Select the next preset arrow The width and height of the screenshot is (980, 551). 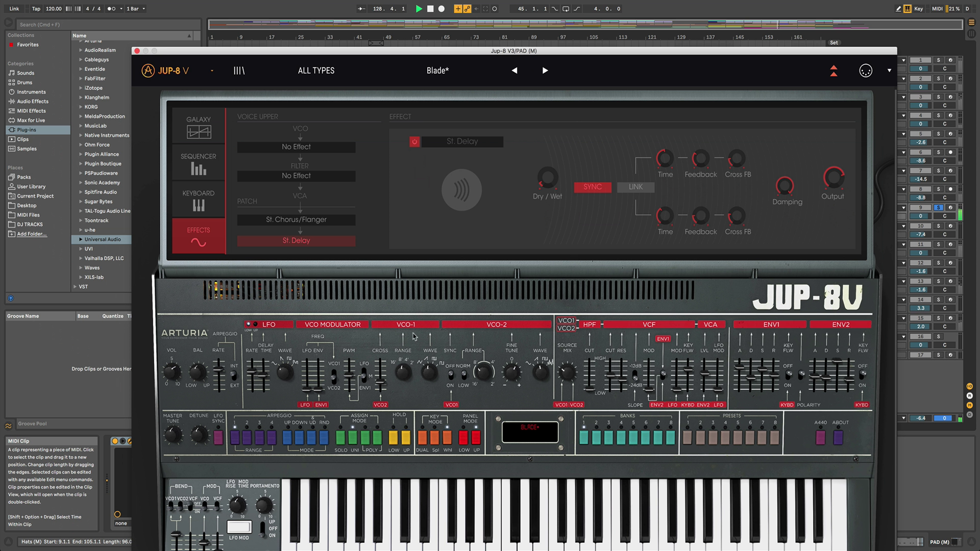click(x=545, y=71)
